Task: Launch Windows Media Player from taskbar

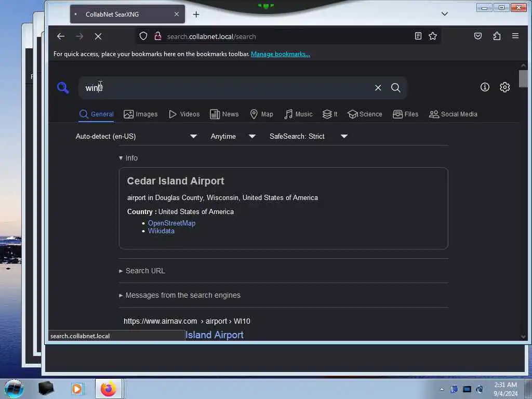Action: [x=77, y=389]
